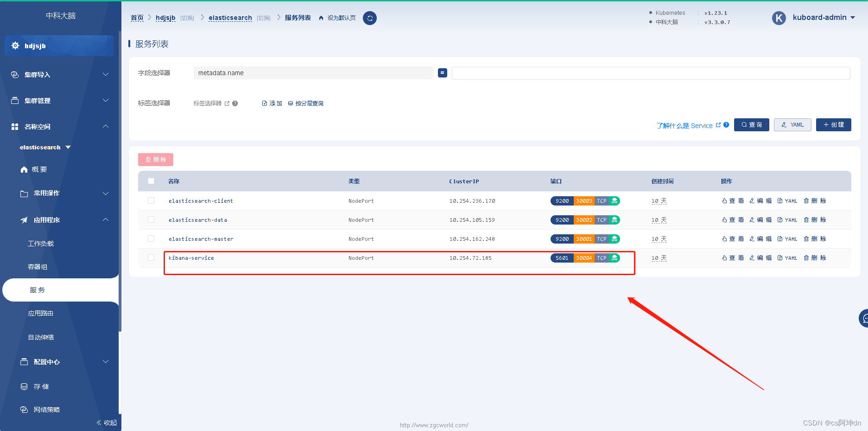Open the metadata.name field selector dropdown
The image size is (868, 431).
(x=313, y=73)
